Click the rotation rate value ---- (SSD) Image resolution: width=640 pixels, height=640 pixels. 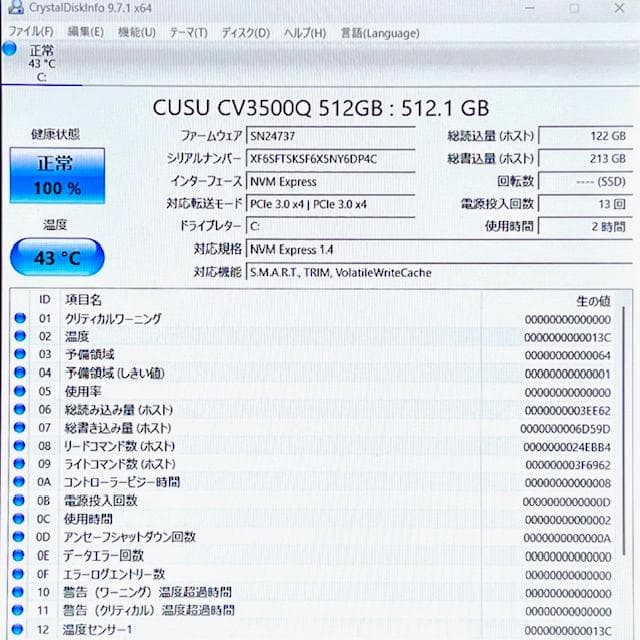[586, 182]
